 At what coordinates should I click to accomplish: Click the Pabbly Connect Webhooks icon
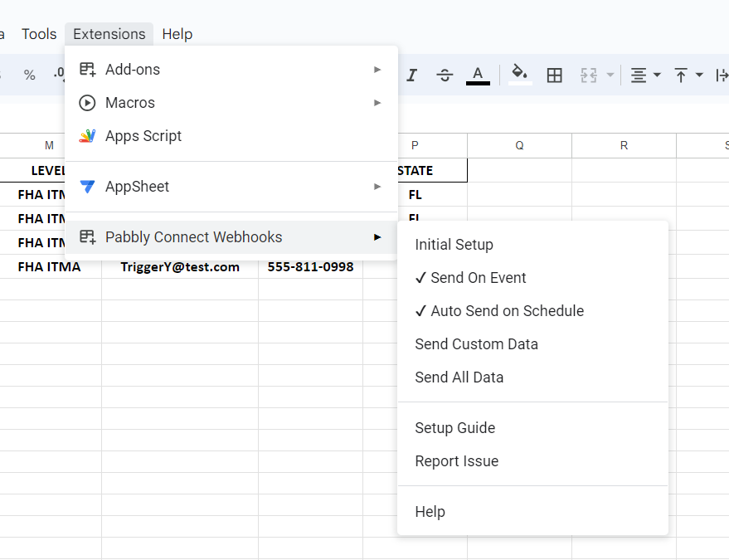[x=87, y=237]
